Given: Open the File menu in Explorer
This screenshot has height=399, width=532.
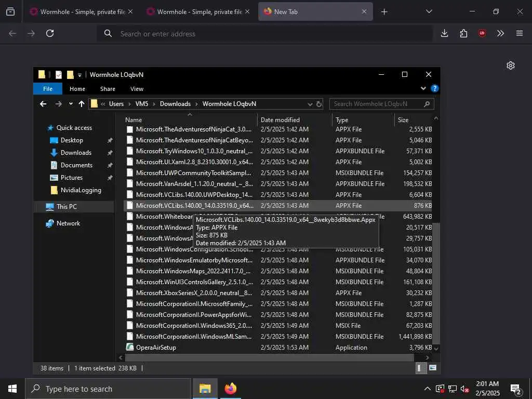Looking at the screenshot, I should point(47,89).
